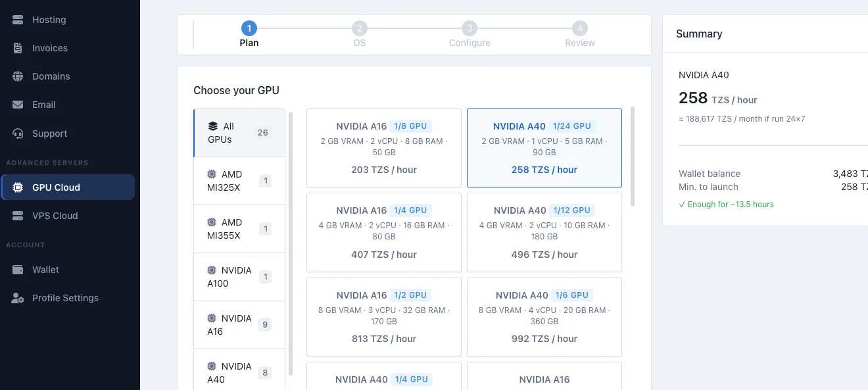Open Hosting from the sidebar
The height and width of the screenshot is (390, 868).
[68, 20]
